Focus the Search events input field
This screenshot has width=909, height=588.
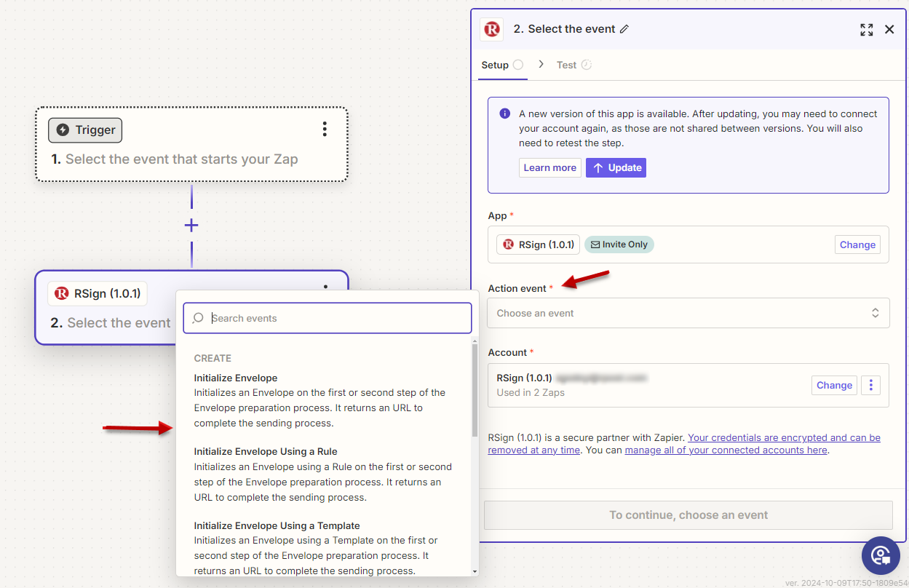pyautogui.click(x=328, y=318)
